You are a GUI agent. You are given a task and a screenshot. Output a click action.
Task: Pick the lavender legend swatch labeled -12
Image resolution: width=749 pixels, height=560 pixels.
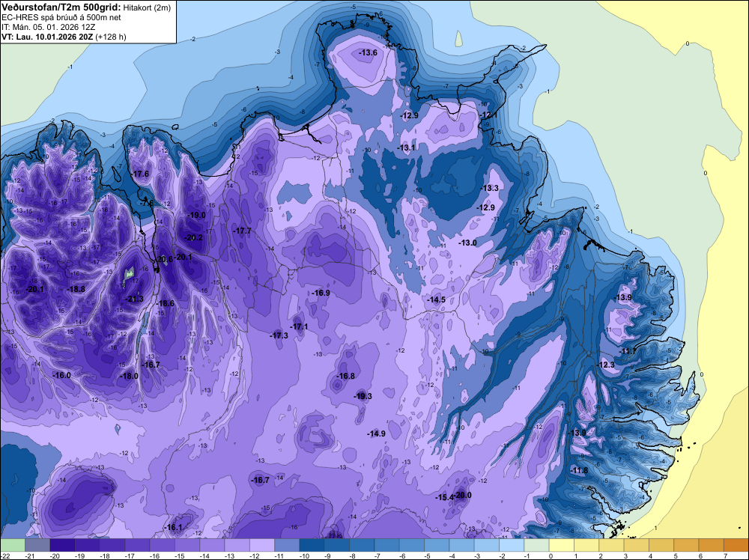click(261, 545)
